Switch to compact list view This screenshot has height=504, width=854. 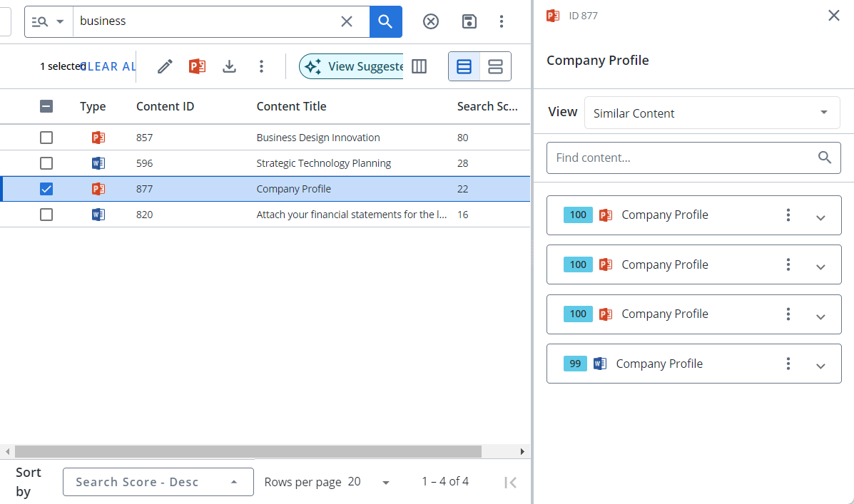[464, 66]
